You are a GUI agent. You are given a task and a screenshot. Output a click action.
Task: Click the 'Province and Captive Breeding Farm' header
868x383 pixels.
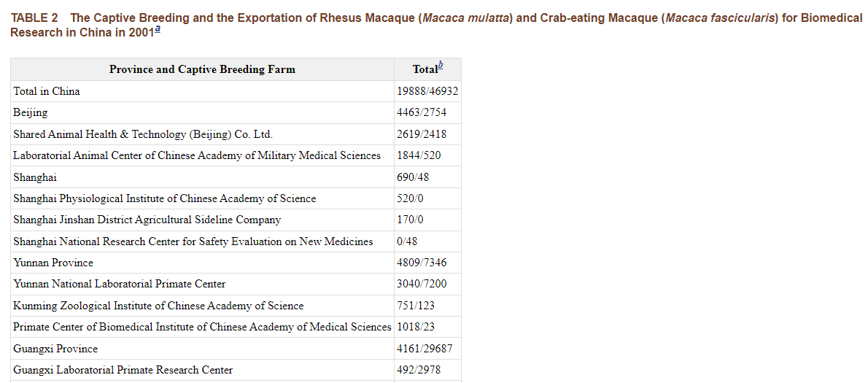[x=202, y=69]
